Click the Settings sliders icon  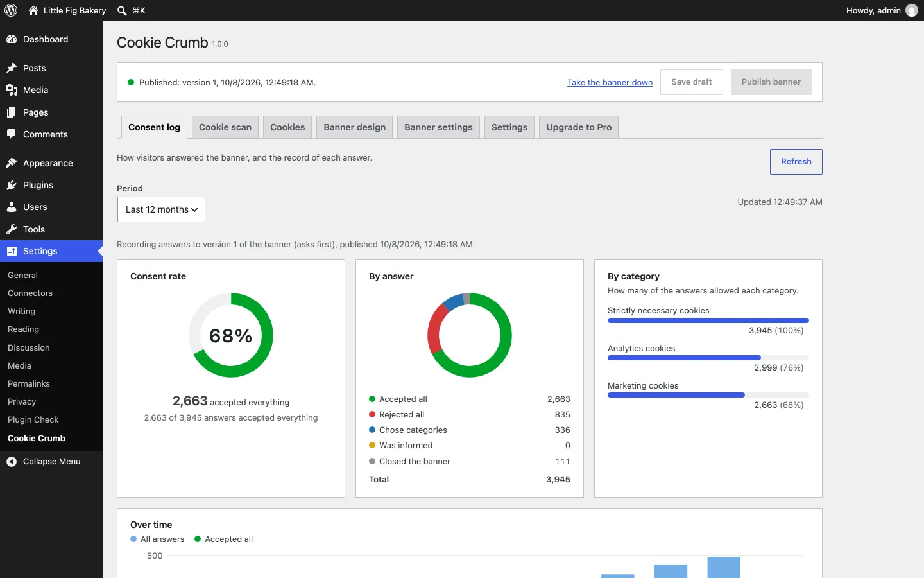(12, 251)
